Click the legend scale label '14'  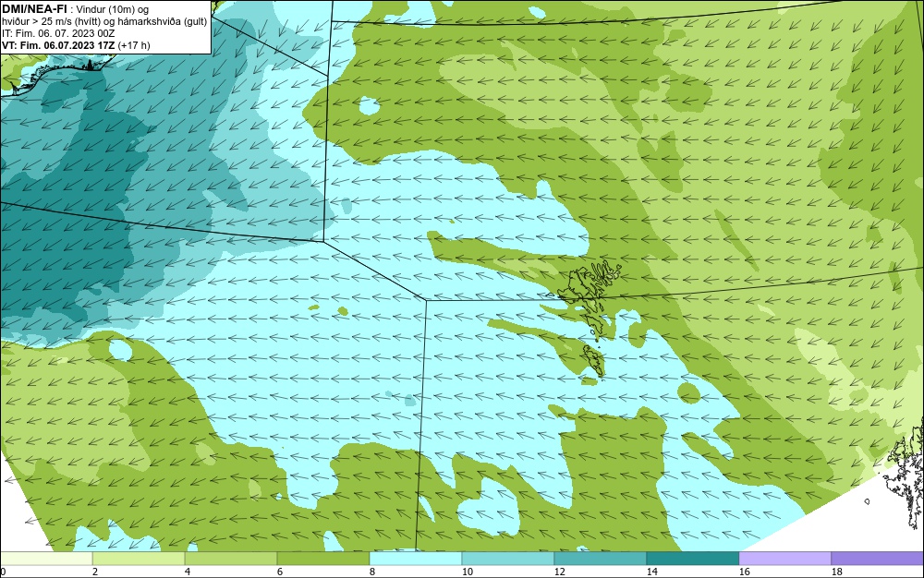(651, 572)
